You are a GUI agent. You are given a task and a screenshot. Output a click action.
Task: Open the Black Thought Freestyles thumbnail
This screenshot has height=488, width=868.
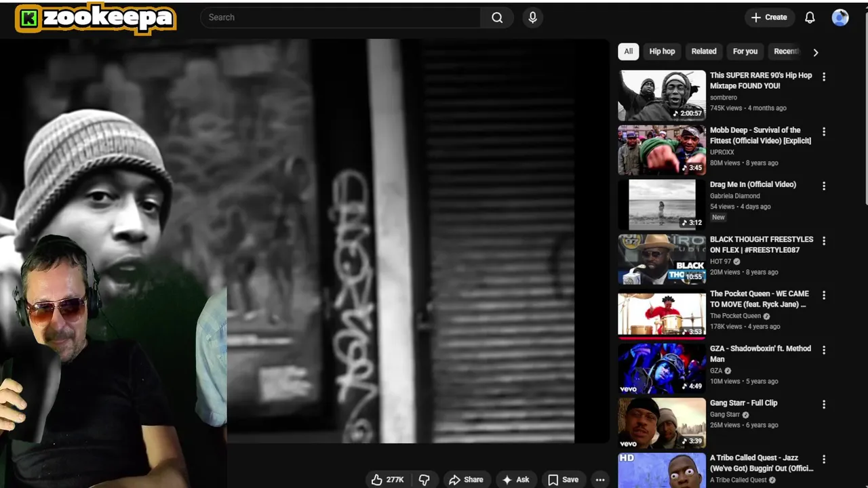click(662, 260)
